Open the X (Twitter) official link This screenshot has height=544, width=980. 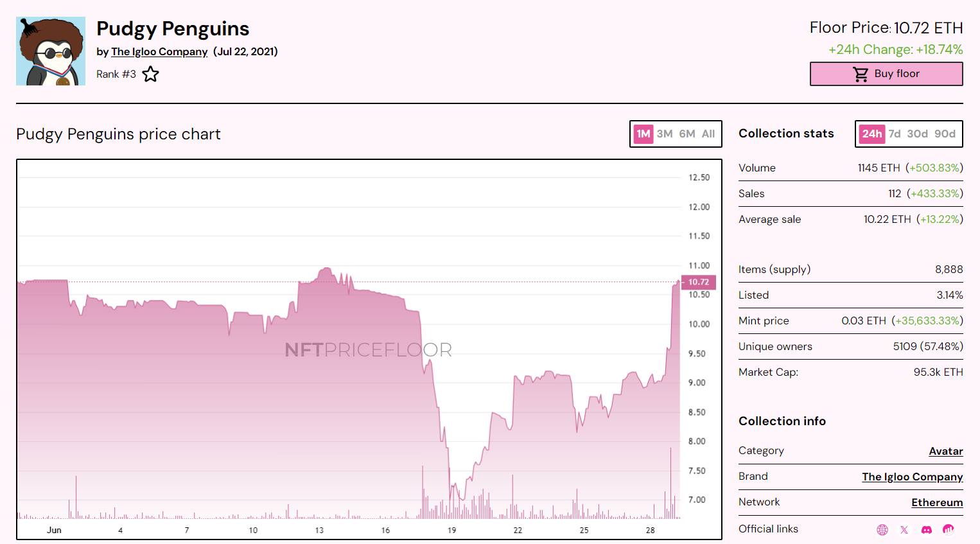click(904, 530)
